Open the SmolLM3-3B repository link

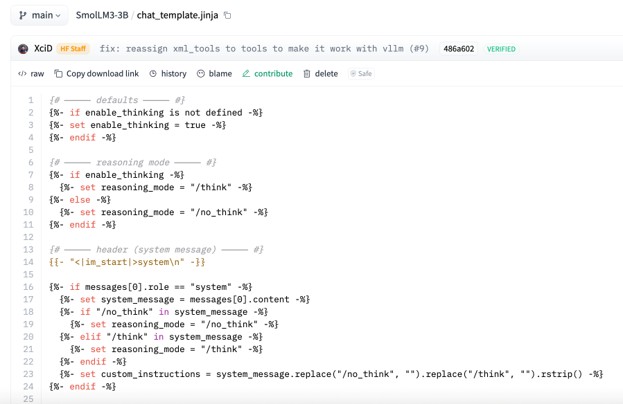103,16
